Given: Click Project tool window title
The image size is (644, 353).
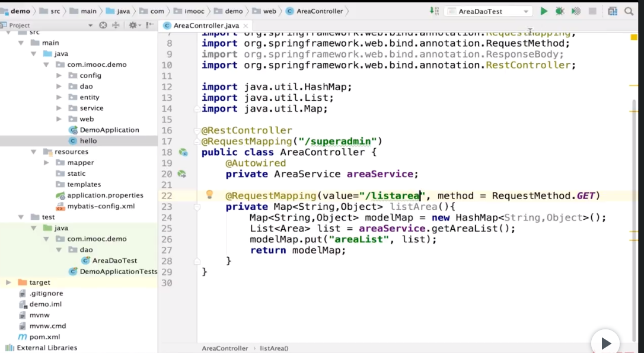Looking at the screenshot, I should 20,25.
